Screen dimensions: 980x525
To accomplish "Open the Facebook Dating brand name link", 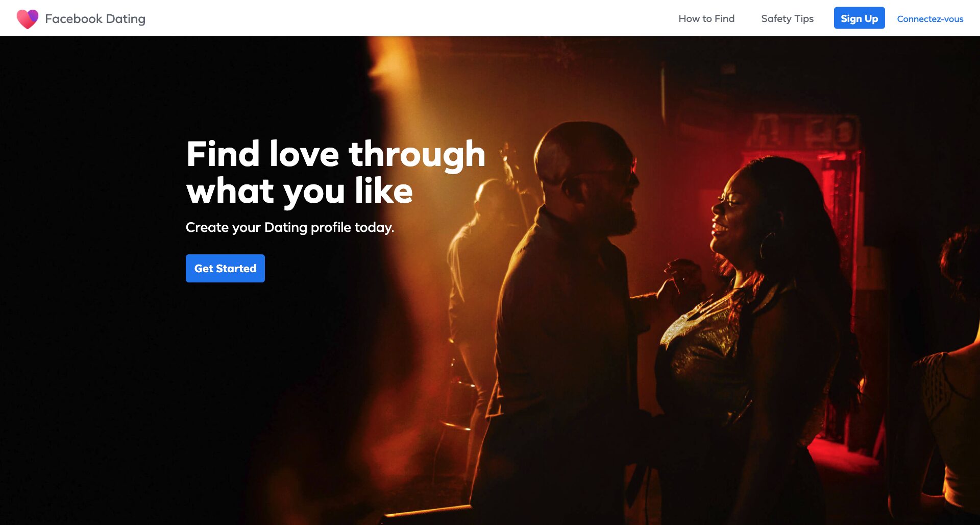I will 95,19.
